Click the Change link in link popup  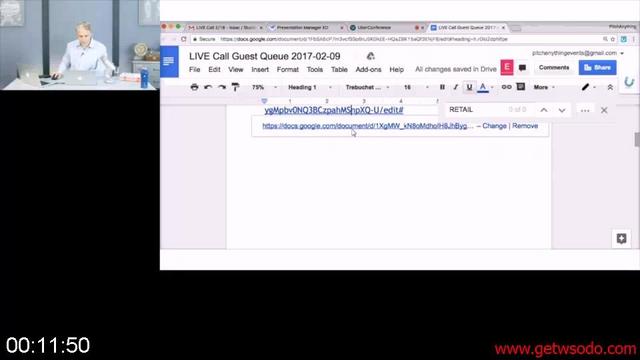(494, 126)
